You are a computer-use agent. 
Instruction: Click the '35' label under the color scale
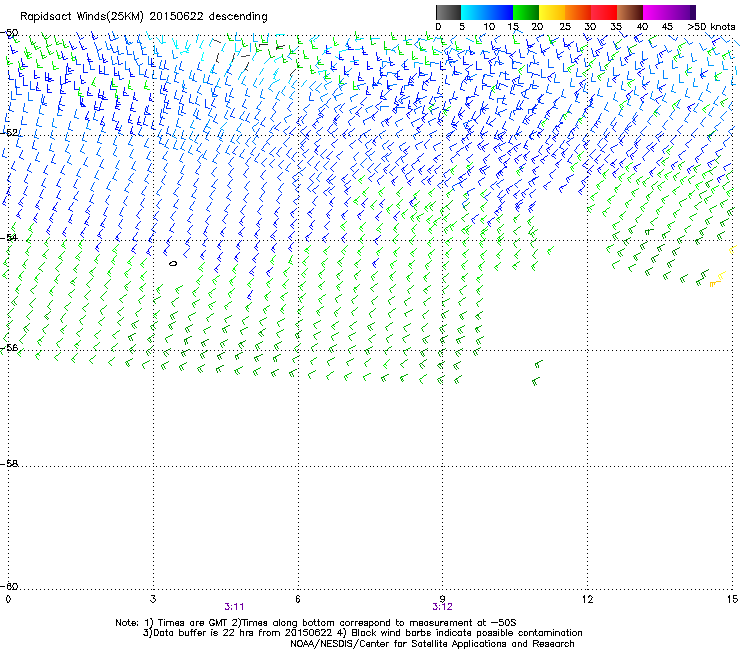pos(616,27)
